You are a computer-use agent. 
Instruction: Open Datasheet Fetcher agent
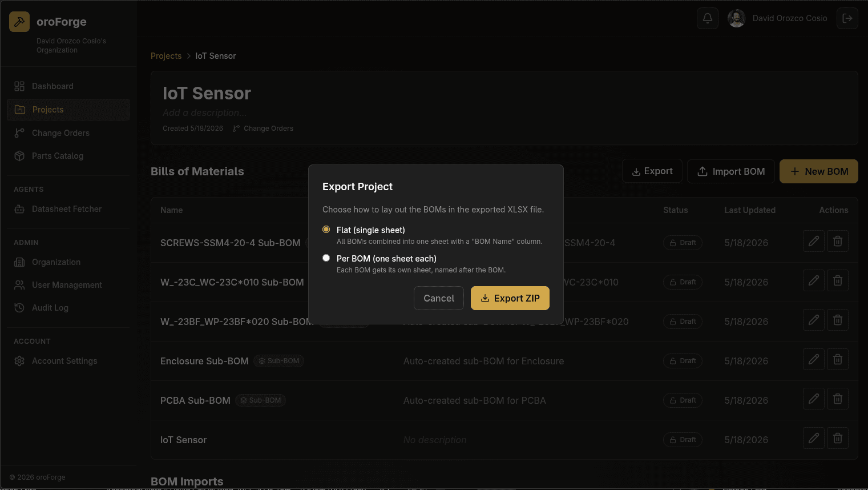68,209
